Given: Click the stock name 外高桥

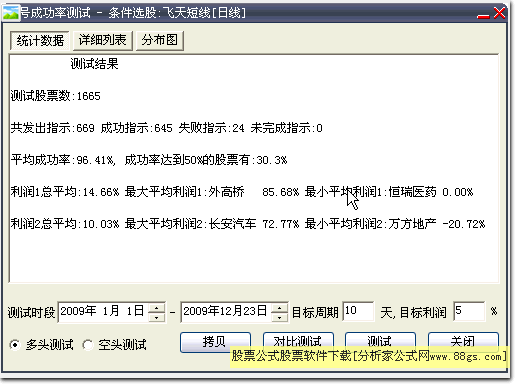Looking at the screenshot, I should [x=226, y=192].
